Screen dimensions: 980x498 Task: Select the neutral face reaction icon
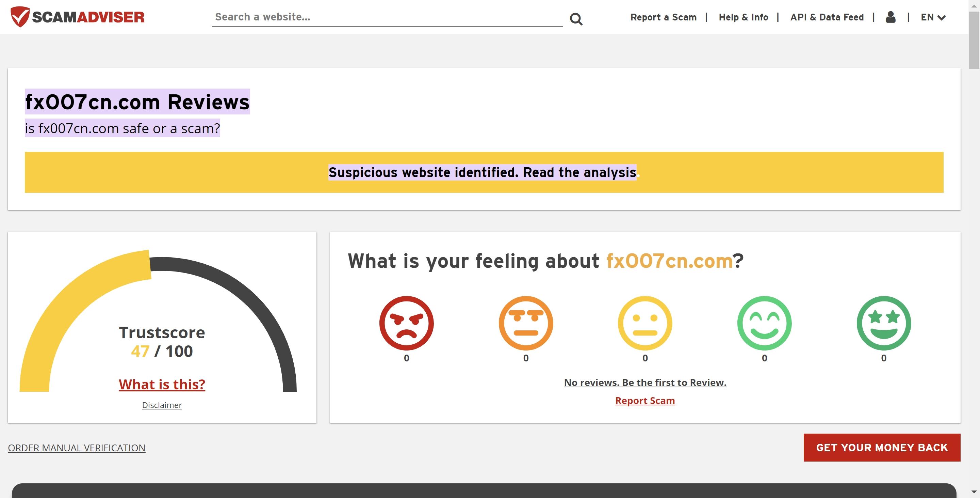pyautogui.click(x=645, y=323)
